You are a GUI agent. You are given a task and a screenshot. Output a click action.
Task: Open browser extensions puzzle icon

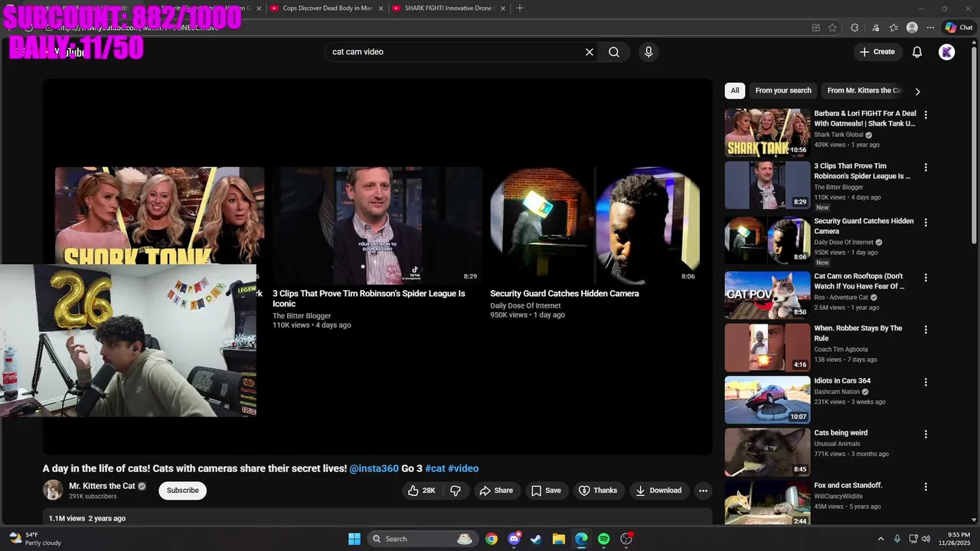click(x=854, y=28)
